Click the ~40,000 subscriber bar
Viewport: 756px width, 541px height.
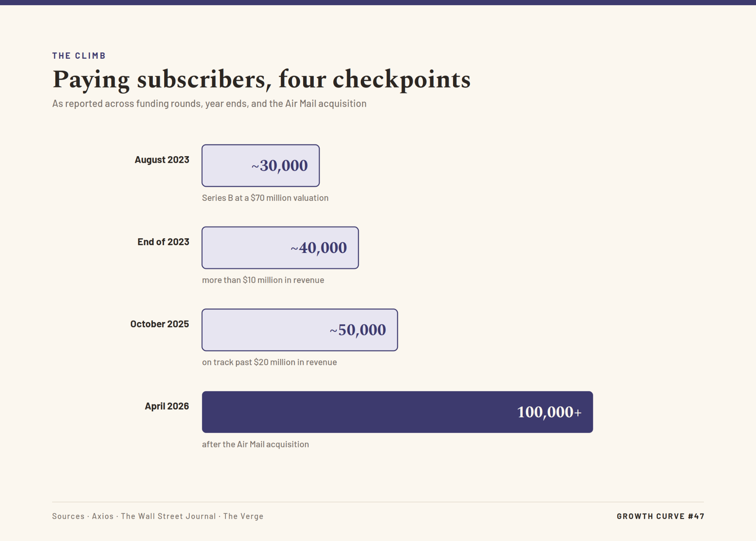point(280,248)
